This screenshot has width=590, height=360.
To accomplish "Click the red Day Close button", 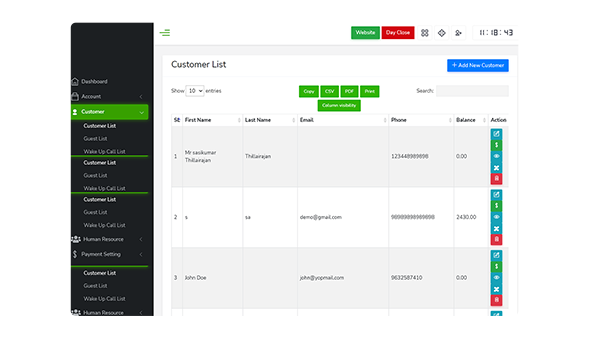I will [x=398, y=33].
